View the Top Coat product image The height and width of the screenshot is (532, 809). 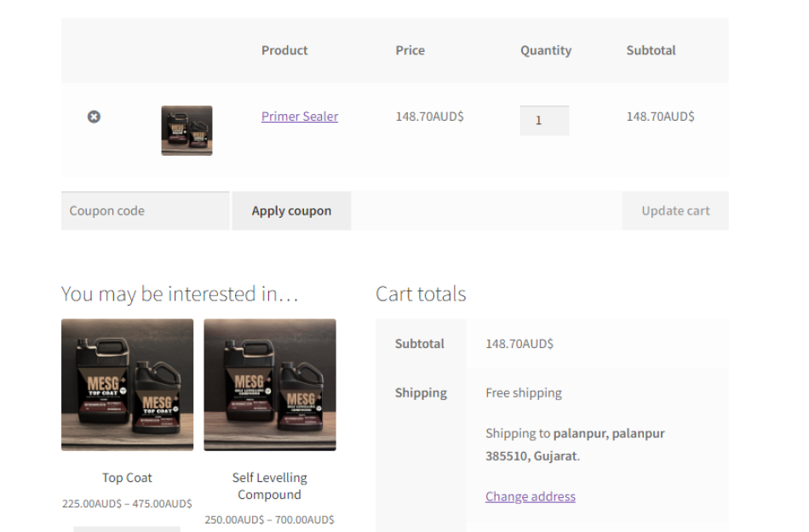[x=127, y=385]
